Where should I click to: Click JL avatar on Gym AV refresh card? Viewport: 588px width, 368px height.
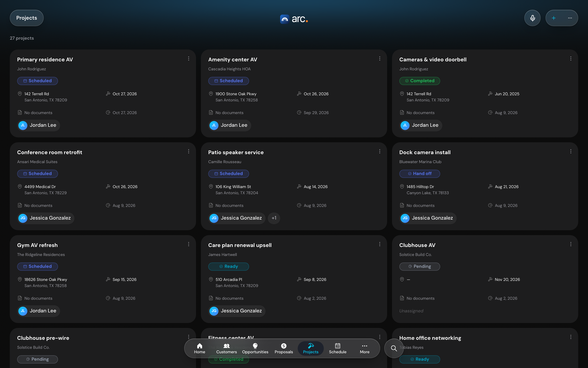pos(23,311)
